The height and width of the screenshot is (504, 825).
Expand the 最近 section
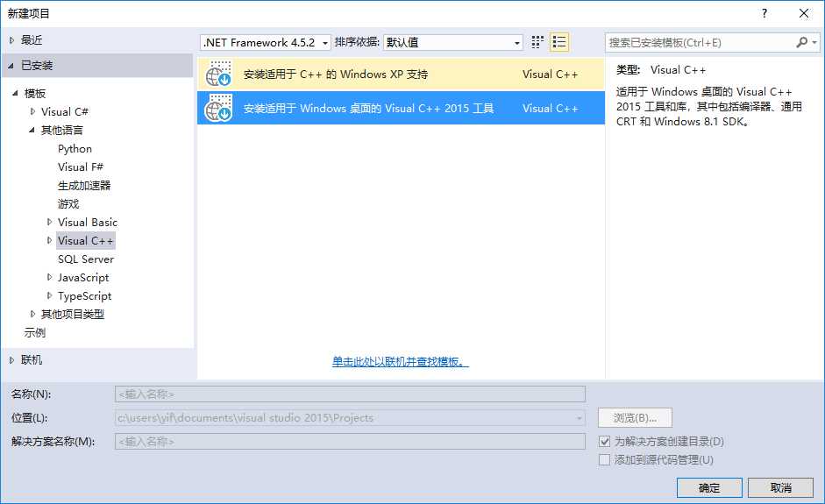tap(12, 40)
